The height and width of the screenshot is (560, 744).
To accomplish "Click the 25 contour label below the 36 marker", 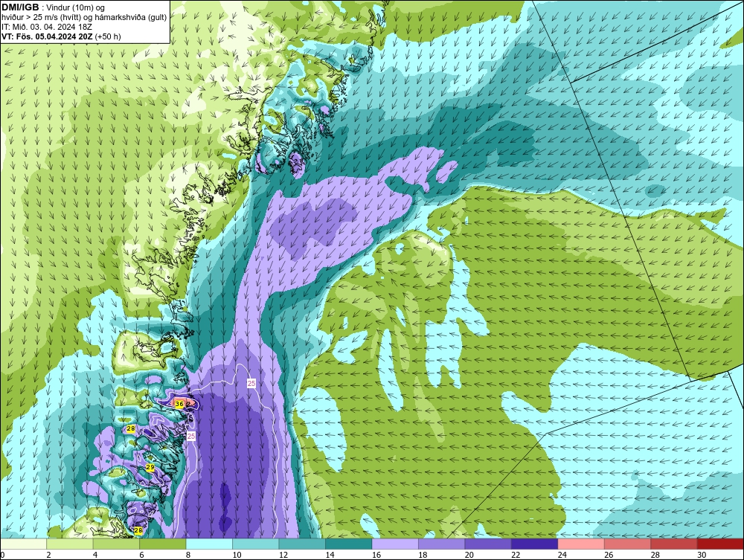I will (191, 437).
